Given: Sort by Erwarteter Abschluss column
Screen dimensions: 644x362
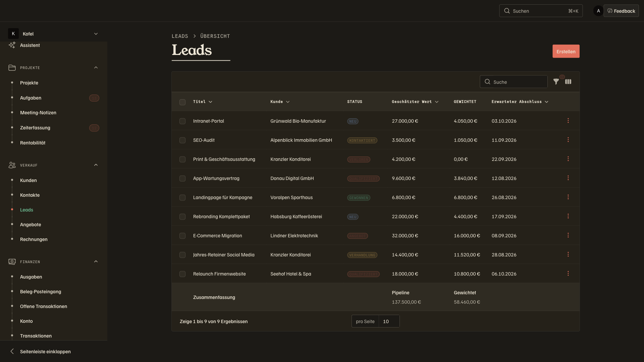Looking at the screenshot, I should pos(520,102).
